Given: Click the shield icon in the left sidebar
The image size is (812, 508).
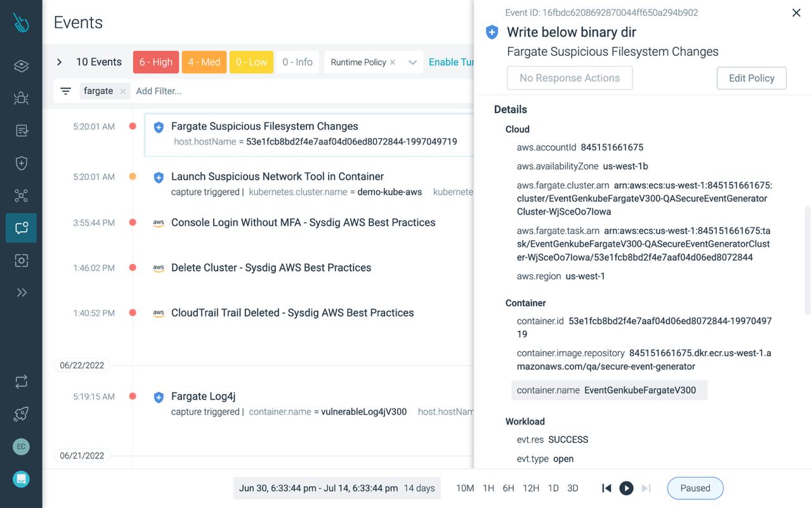Looking at the screenshot, I should (x=21, y=163).
